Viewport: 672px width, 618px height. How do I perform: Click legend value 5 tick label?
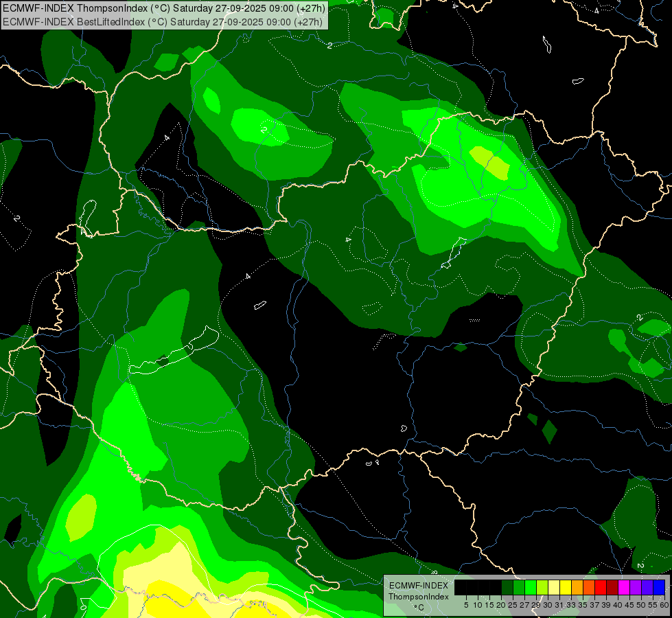point(466,604)
